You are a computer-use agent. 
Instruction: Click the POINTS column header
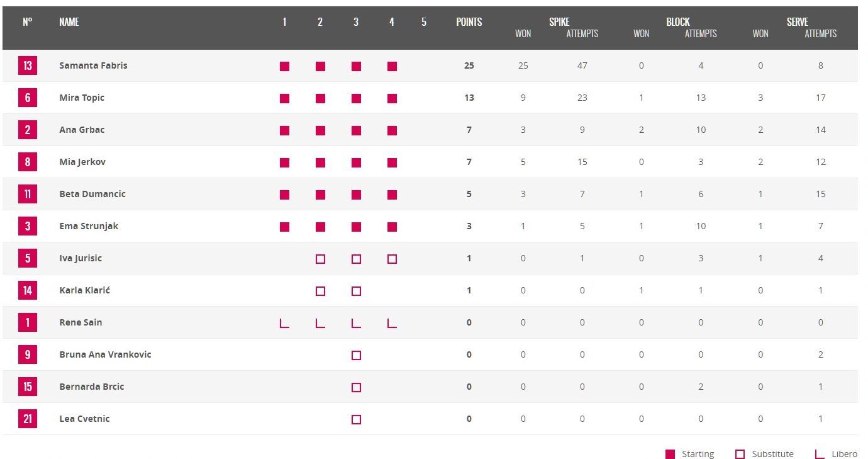(x=469, y=22)
